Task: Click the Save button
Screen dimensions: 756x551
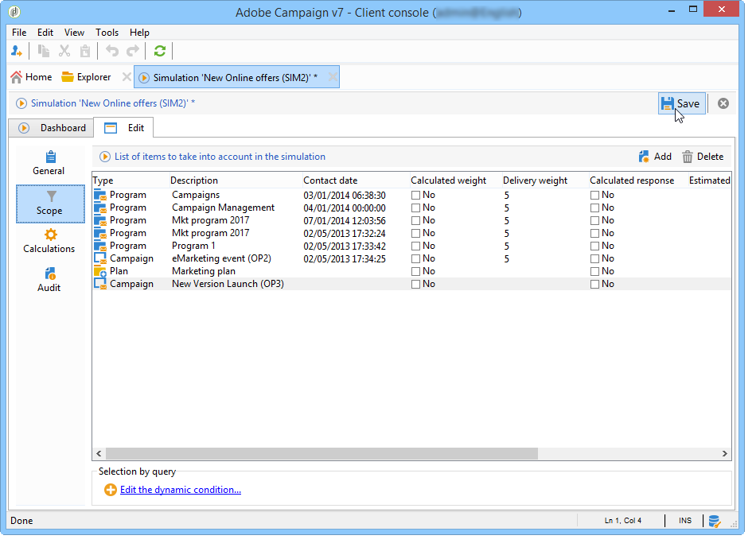Action: pyautogui.click(x=681, y=103)
